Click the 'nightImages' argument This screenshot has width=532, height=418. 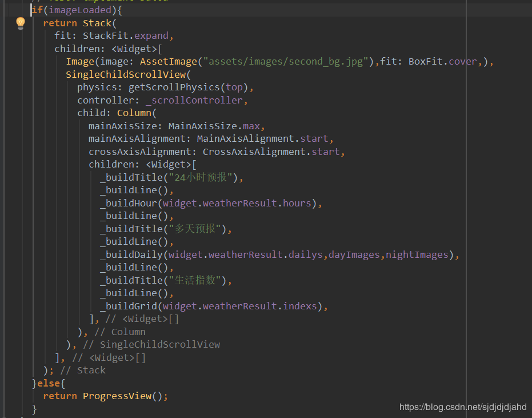(x=417, y=254)
